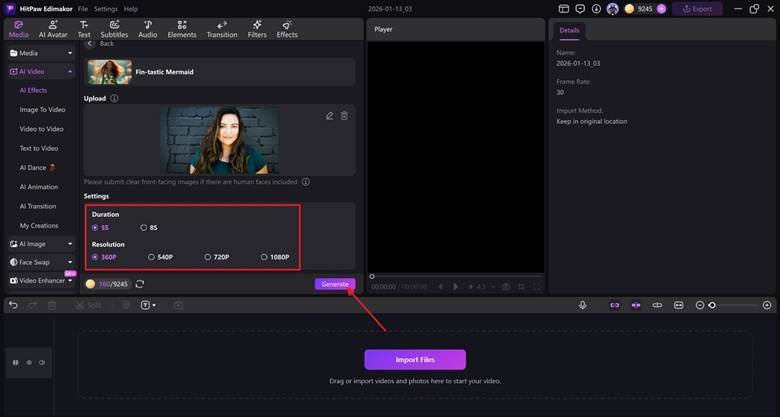The image size is (780, 417).
Task: Expand the Video Enhancer sidebar section
Action: click(x=41, y=281)
